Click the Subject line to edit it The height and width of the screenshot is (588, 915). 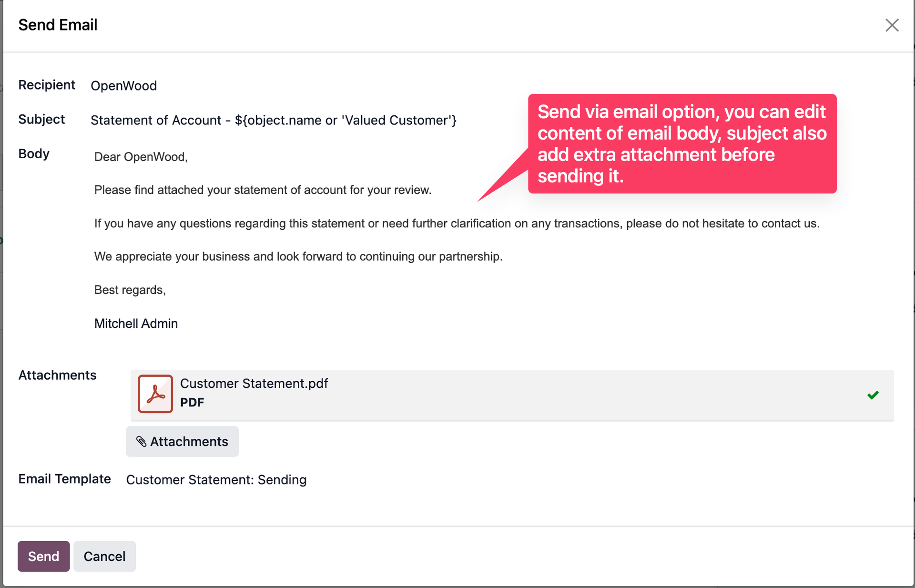point(274,120)
